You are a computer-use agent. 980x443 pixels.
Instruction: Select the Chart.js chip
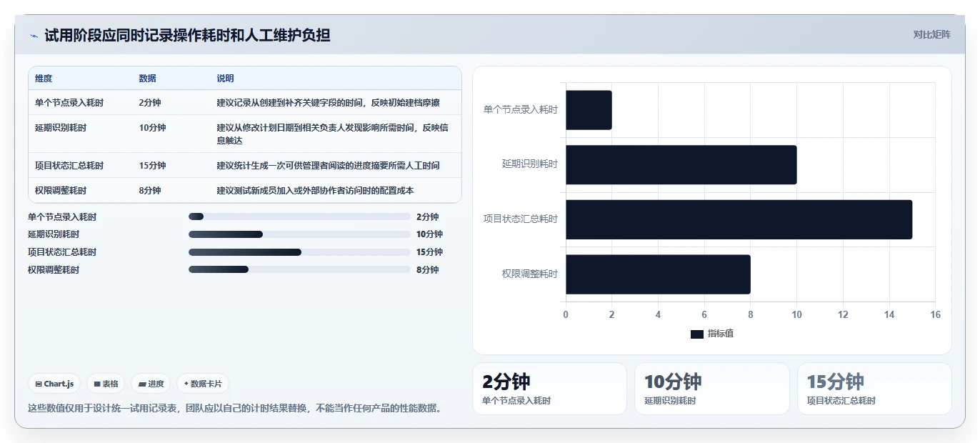coord(55,384)
